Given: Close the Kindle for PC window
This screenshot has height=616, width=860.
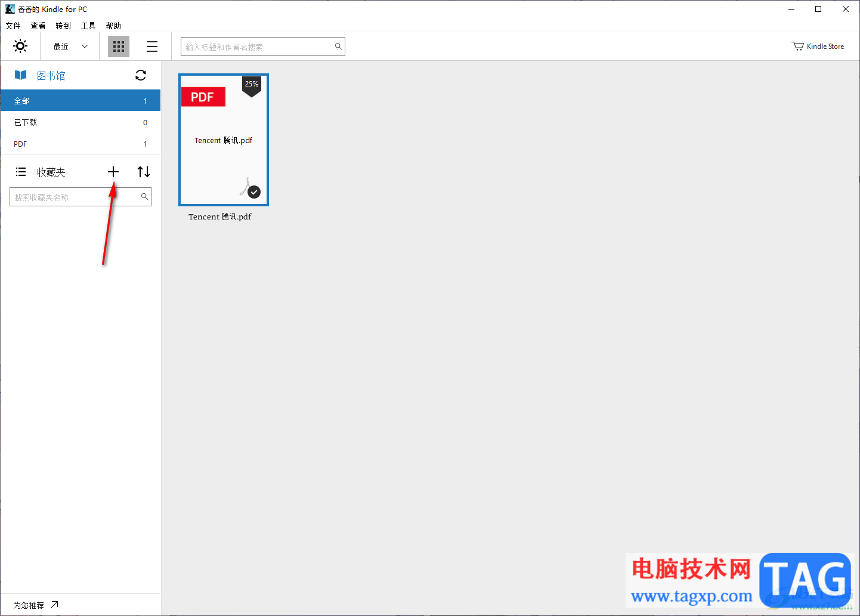Looking at the screenshot, I should click(846, 9).
